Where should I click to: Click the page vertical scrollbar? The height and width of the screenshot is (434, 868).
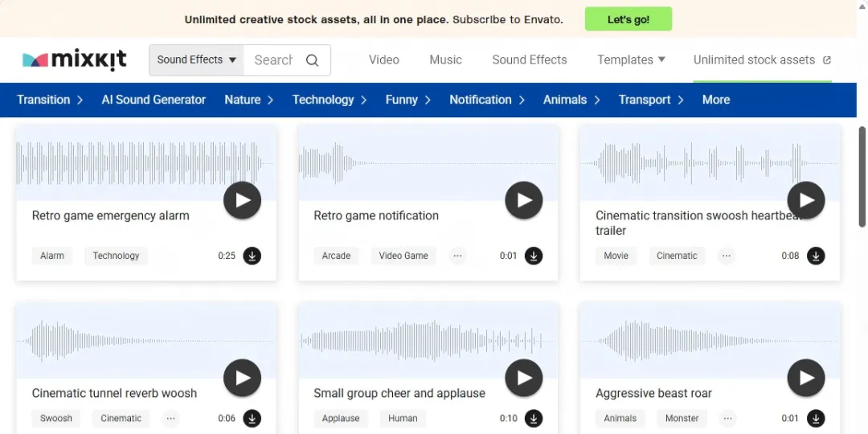862,176
